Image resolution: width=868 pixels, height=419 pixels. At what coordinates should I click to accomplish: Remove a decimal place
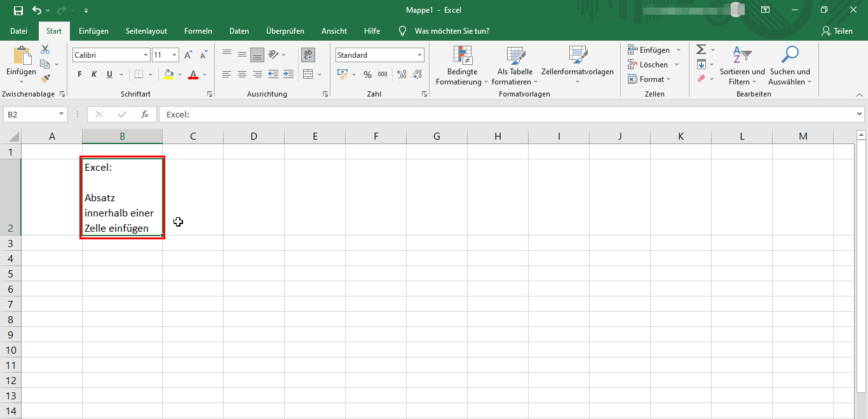click(x=417, y=74)
